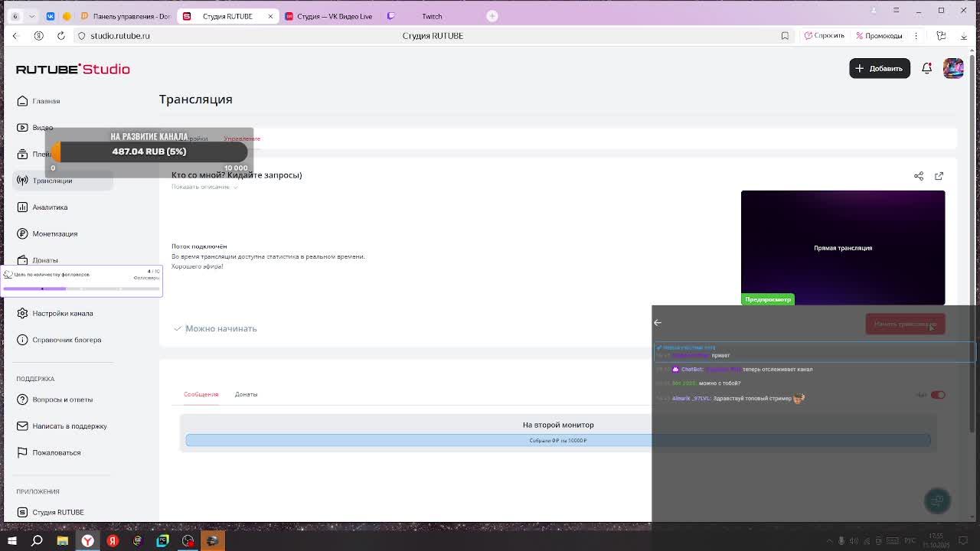The width and height of the screenshot is (980, 551).
Task: Select the Управление tab
Action: (x=242, y=139)
